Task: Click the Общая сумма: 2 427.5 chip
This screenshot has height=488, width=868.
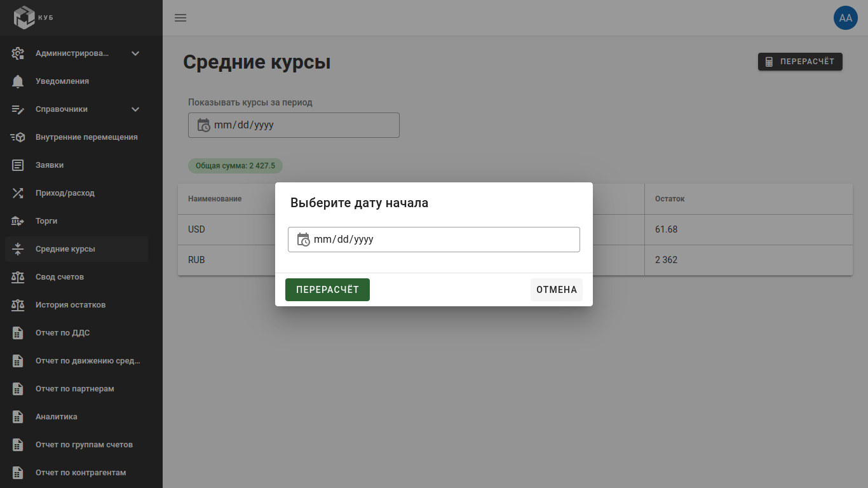Action: pyautogui.click(x=235, y=166)
